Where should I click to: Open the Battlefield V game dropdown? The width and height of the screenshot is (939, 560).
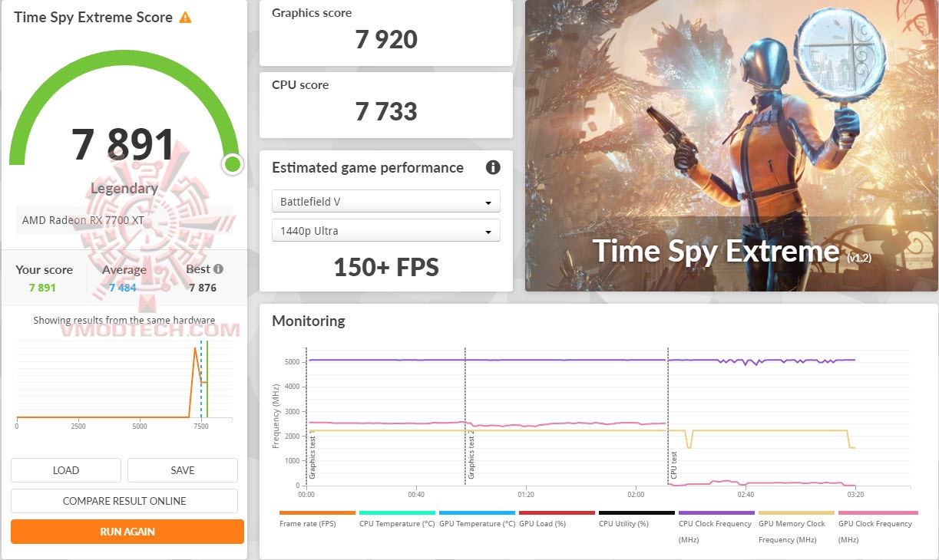click(x=386, y=202)
